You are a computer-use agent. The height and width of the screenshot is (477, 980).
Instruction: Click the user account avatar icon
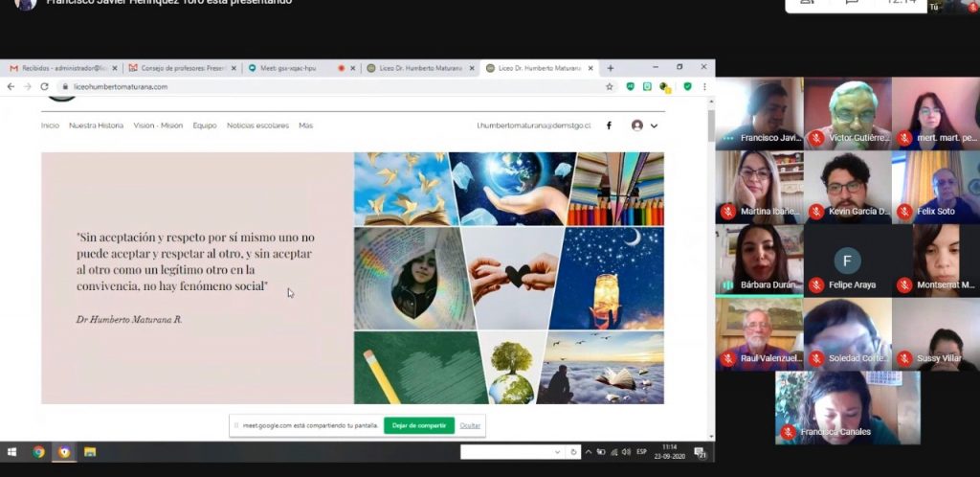pos(636,125)
